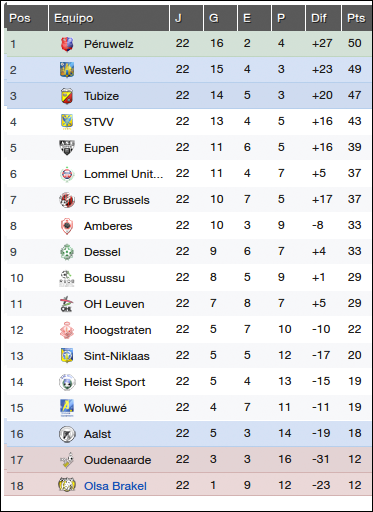Click the Woluwé team logo
373x512 pixels.
[x=67, y=408]
